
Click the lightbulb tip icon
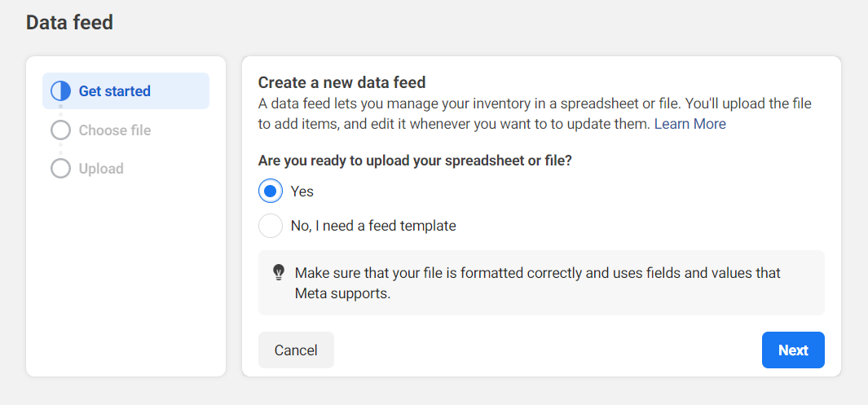click(x=279, y=272)
